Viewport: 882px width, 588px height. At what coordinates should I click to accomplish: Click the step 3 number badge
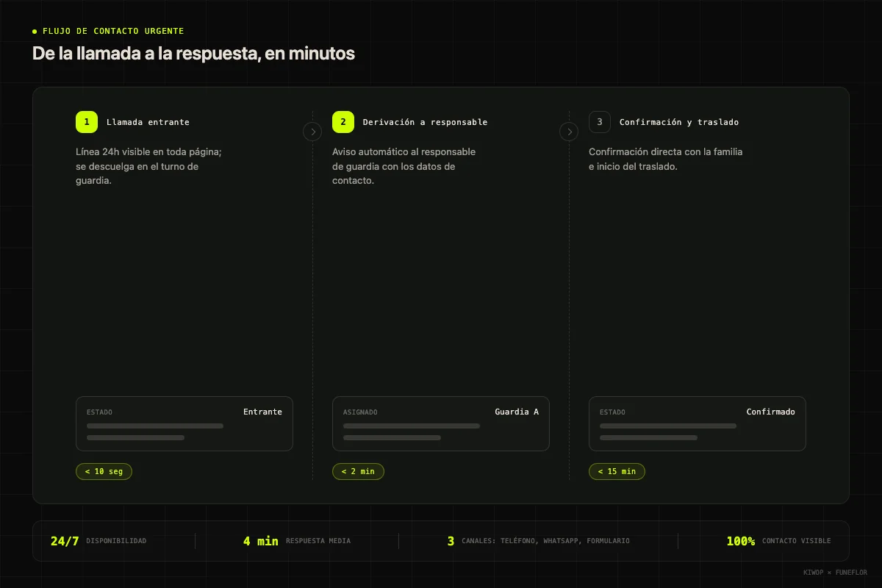(600, 122)
